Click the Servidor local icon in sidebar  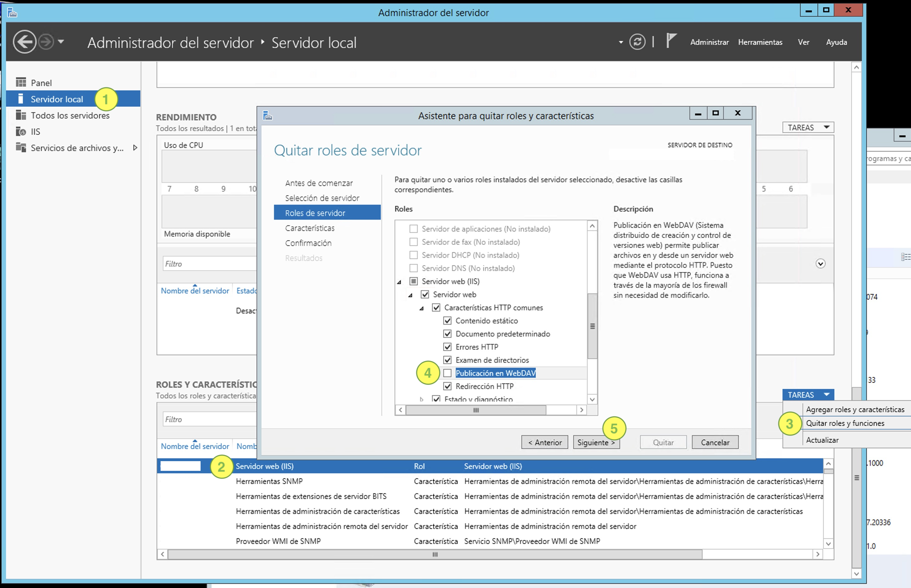tap(21, 99)
